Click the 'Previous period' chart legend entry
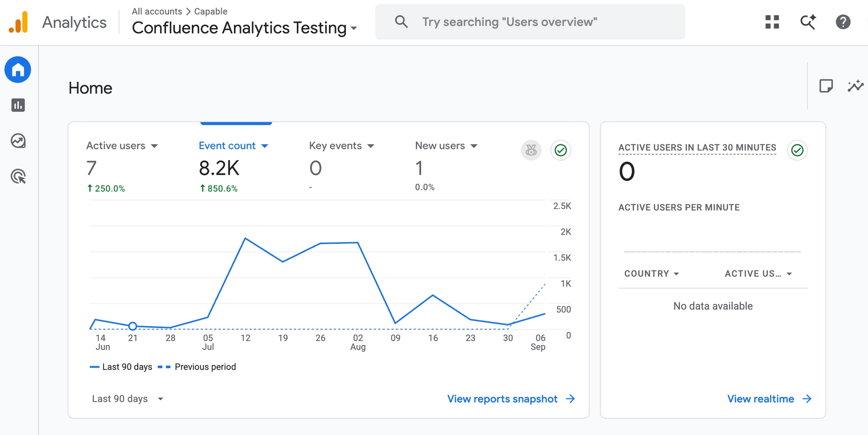 197,367
